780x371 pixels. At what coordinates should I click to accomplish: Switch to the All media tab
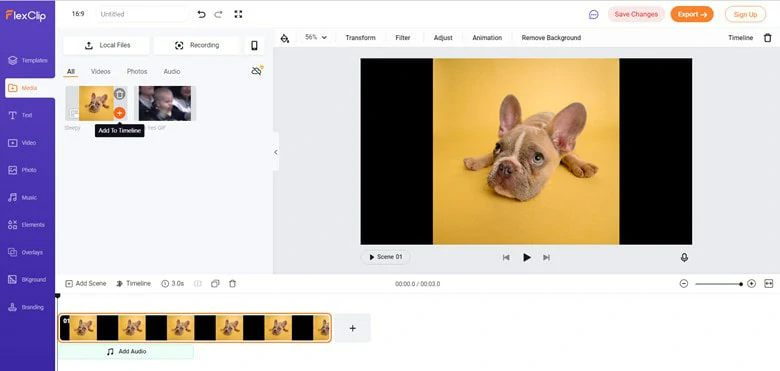(x=71, y=72)
